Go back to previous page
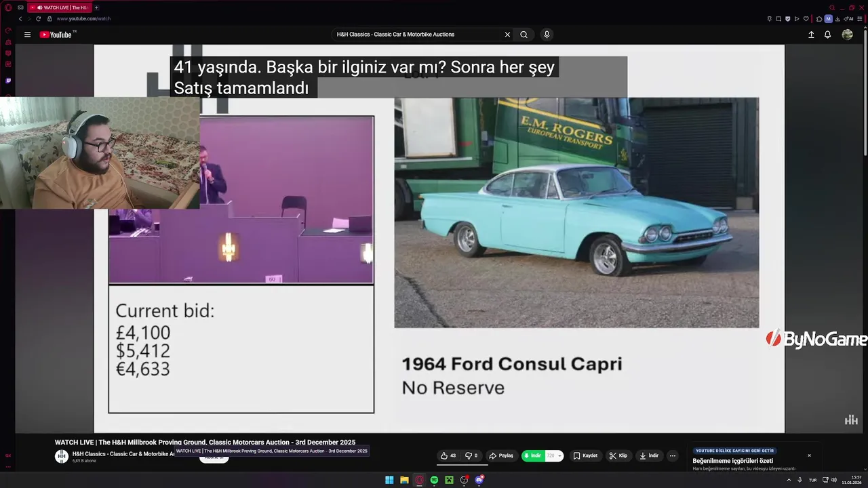 coord(20,18)
